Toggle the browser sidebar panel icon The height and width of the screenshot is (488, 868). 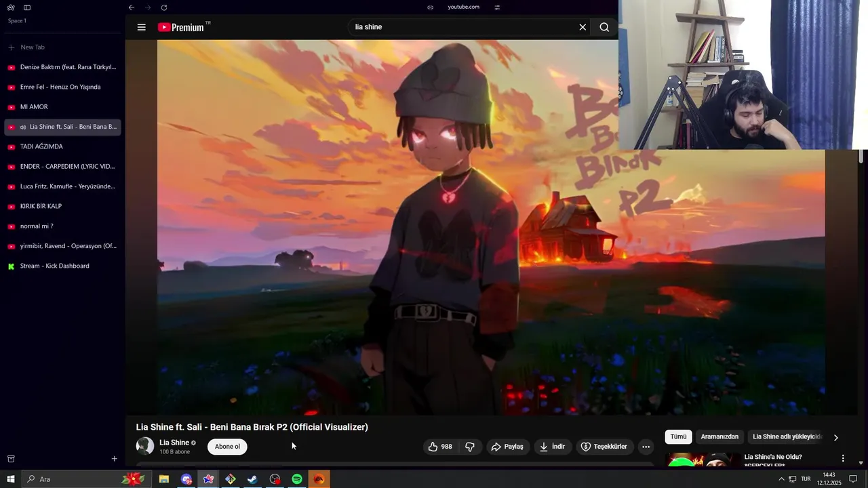tap(27, 7)
